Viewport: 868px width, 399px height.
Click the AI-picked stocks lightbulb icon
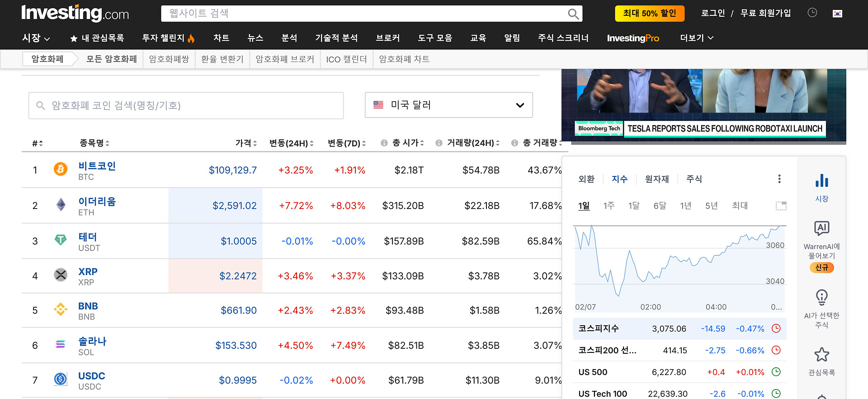pos(821,298)
